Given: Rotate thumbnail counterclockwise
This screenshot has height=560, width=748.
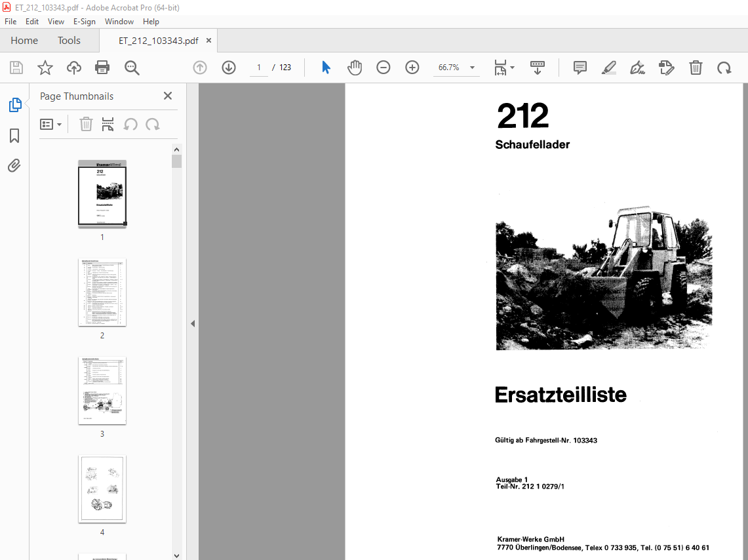Looking at the screenshot, I should click(x=130, y=125).
